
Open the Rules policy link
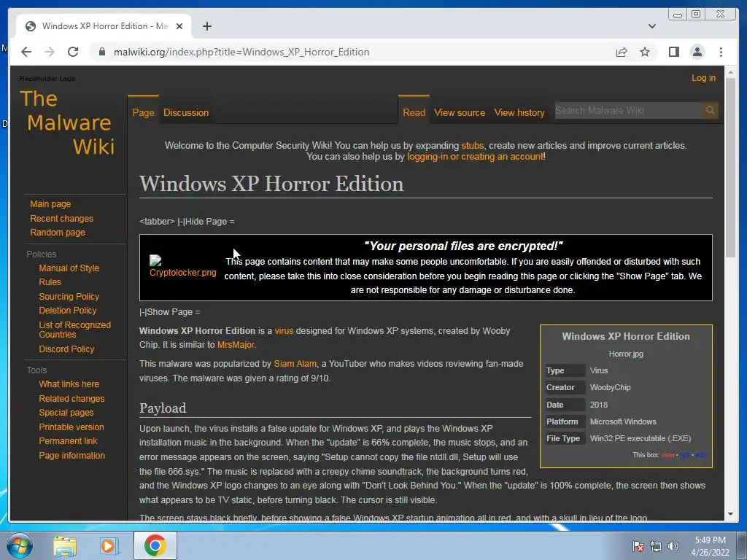click(x=50, y=282)
